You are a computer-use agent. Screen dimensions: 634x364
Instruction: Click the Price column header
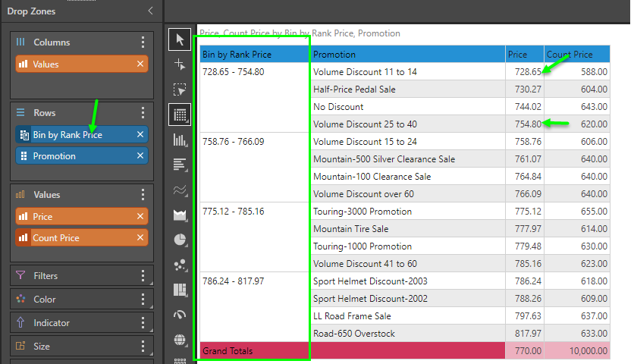pyautogui.click(x=525, y=55)
